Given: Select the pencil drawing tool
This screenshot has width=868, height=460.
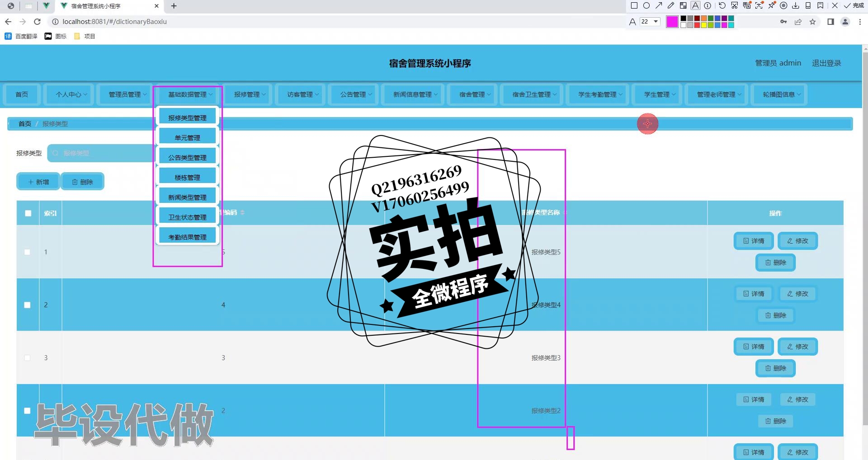Looking at the screenshot, I should pos(671,6).
